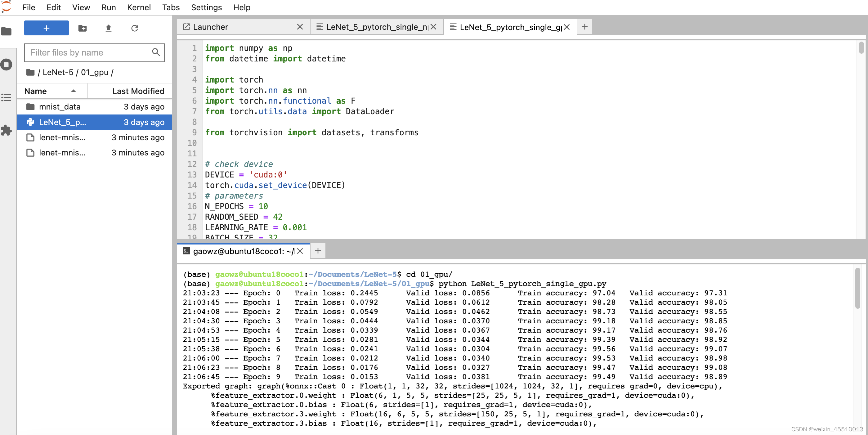This screenshot has height=435, width=868.
Task: Open the Kernel menu
Action: 139,7
